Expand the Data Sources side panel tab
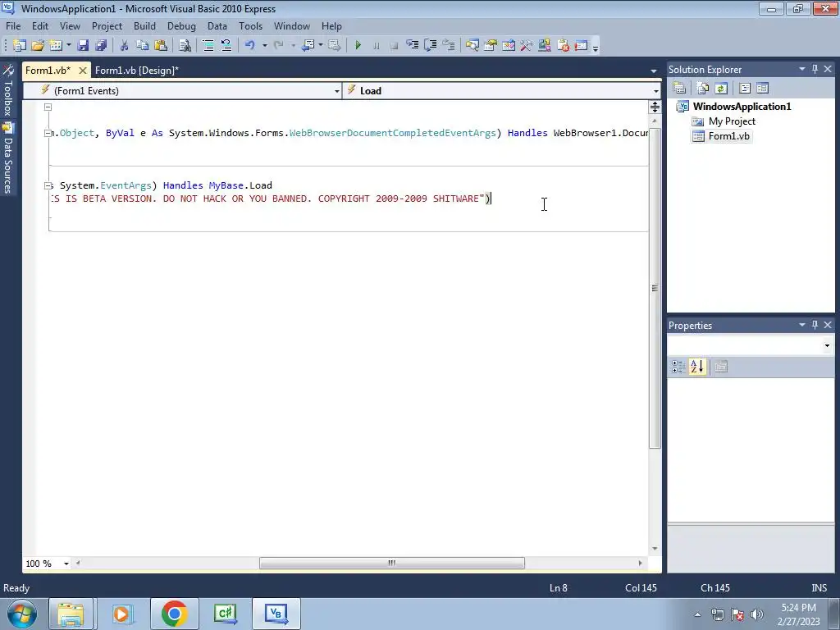Image resolution: width=840 pixels, height=630 pixels. point(7,158)
